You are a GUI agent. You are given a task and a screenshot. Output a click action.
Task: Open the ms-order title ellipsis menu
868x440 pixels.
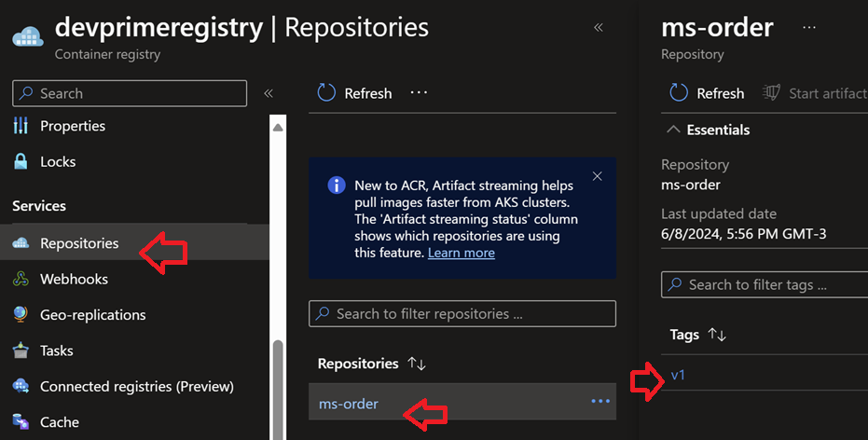tap(809, 27)
